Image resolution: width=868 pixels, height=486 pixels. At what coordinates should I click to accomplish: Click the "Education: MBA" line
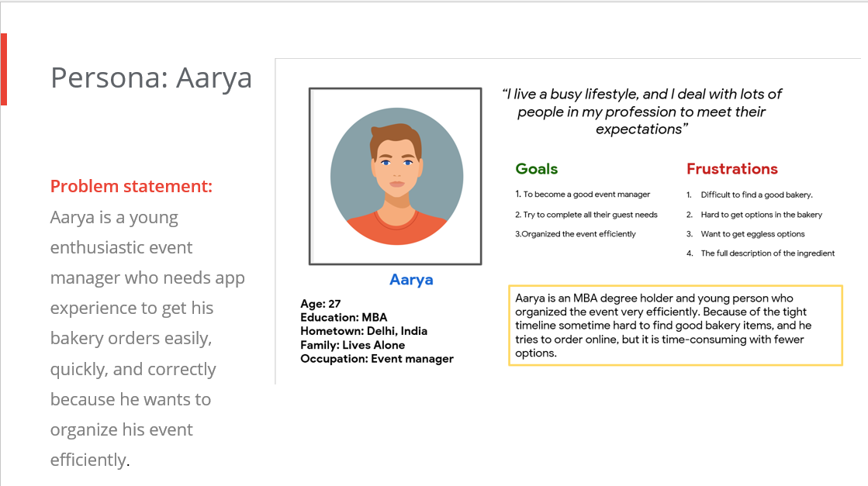pos(344,317)
